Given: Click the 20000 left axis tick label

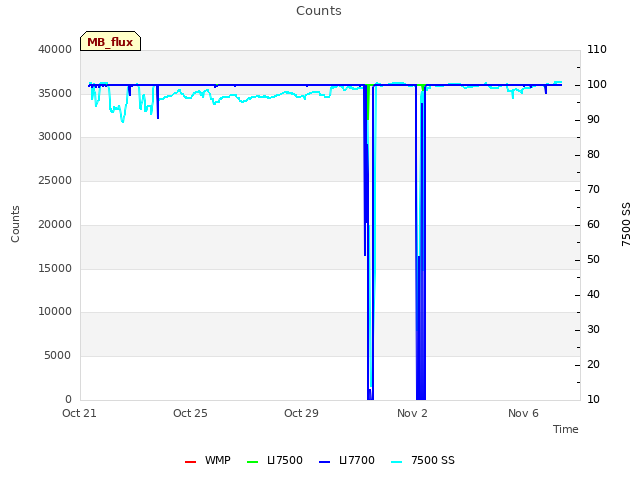Looking at the screenshot, I should (55, 224).
